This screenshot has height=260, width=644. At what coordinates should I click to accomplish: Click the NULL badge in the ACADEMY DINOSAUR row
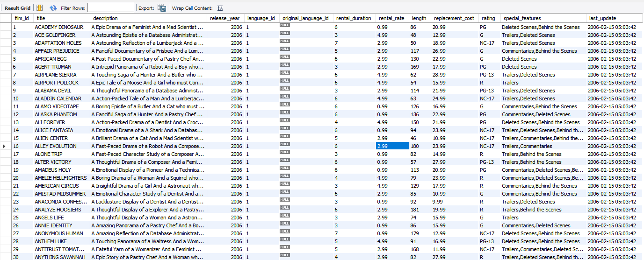point(284,27)
